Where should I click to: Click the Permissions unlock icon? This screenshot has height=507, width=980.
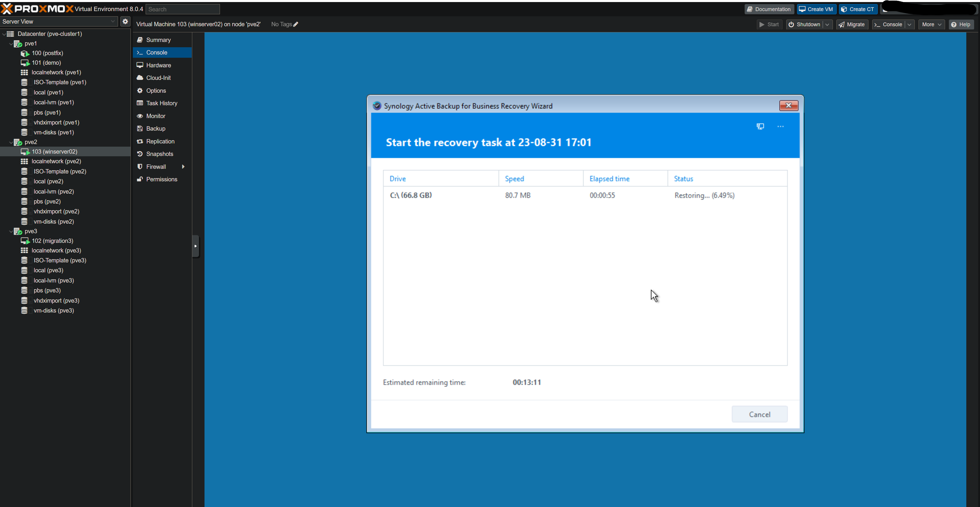point(140,179)
